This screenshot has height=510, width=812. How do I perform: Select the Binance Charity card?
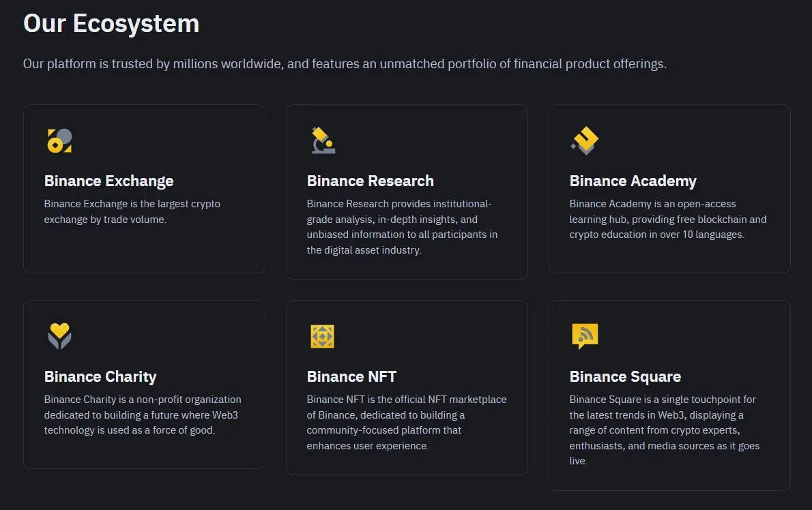tap(144, 384)
